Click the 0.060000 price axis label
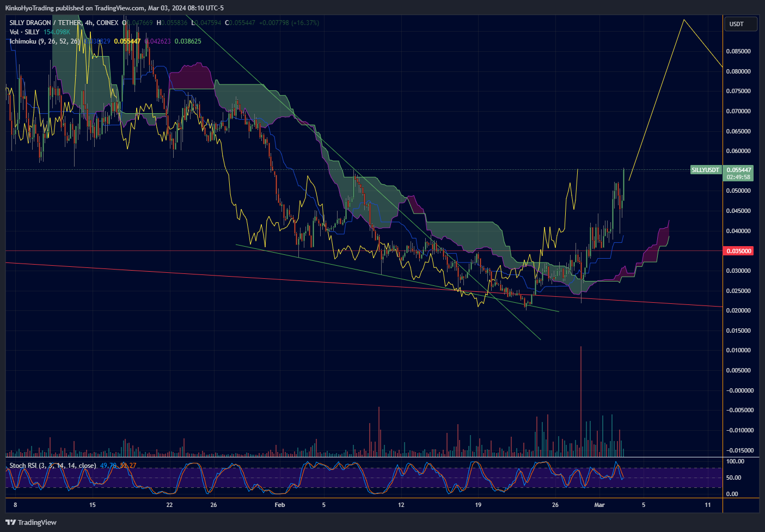 [738, 151]
